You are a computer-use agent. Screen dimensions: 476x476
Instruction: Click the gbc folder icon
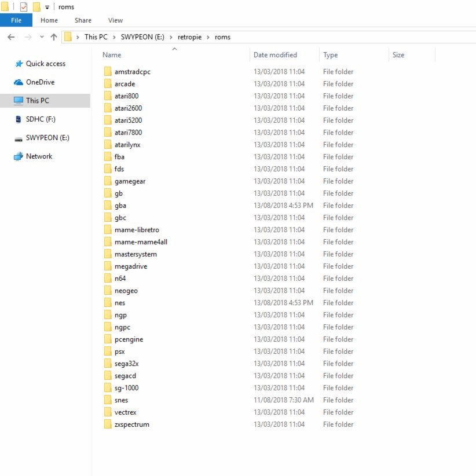click(x=108, y=218)
